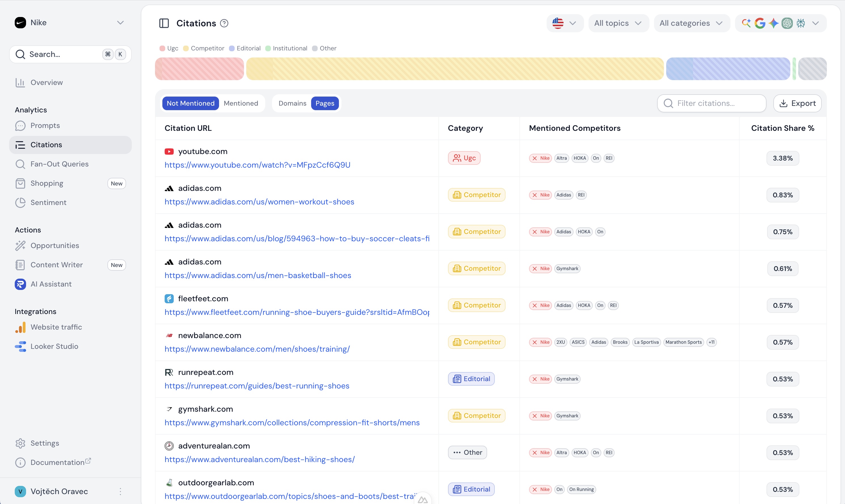Click the Citations help question-mark icon
The height and width of the screenshot is (504, 845).
click(224, 23)
